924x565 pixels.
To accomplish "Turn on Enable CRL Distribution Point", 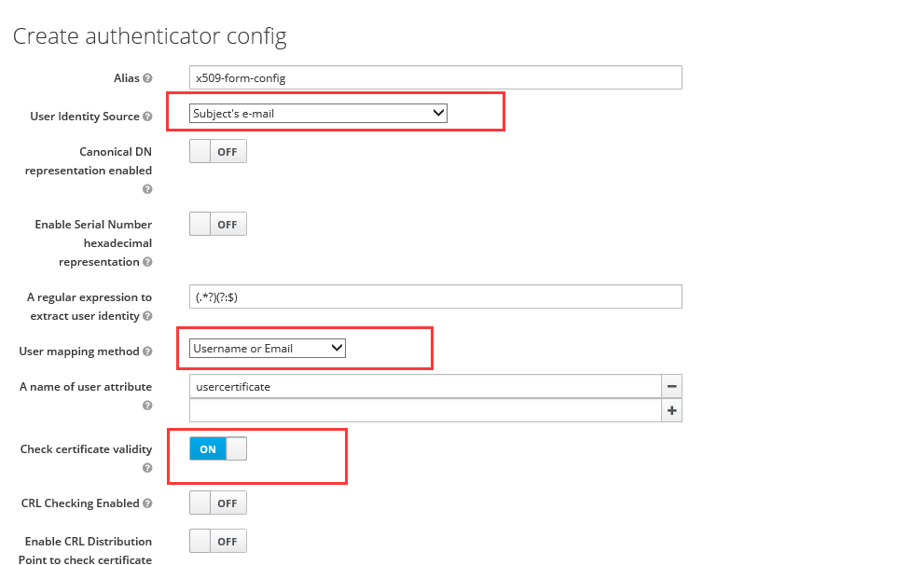I will (217, 541).
